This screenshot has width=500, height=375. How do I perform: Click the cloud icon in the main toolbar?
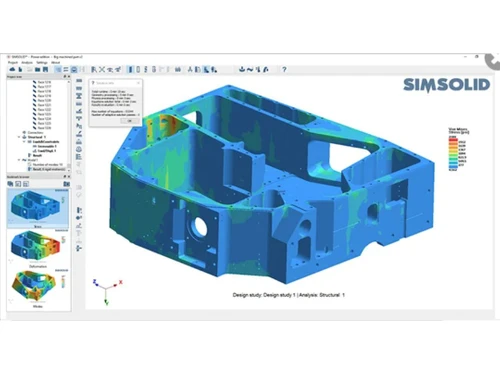point(13,69)
